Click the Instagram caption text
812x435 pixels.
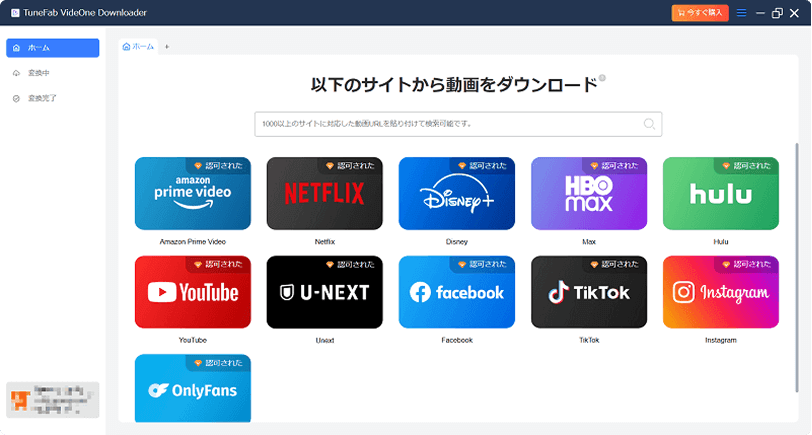[x=721, y=340]
